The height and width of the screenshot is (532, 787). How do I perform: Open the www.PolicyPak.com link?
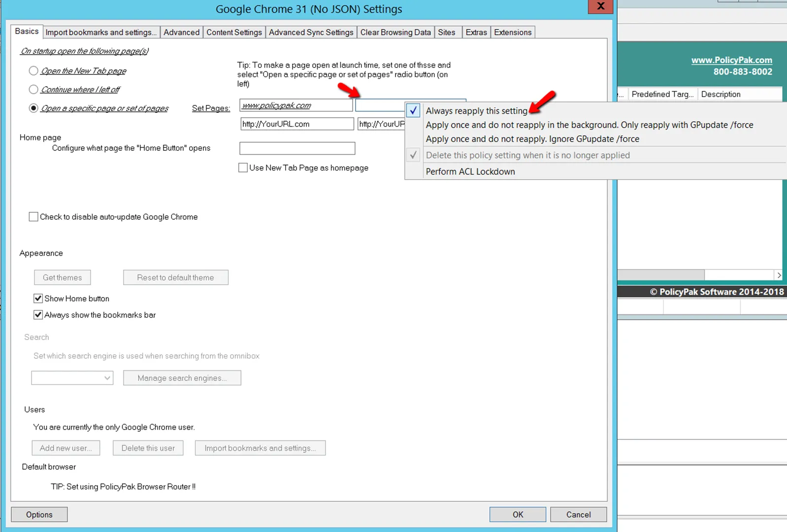pos(731,60)
